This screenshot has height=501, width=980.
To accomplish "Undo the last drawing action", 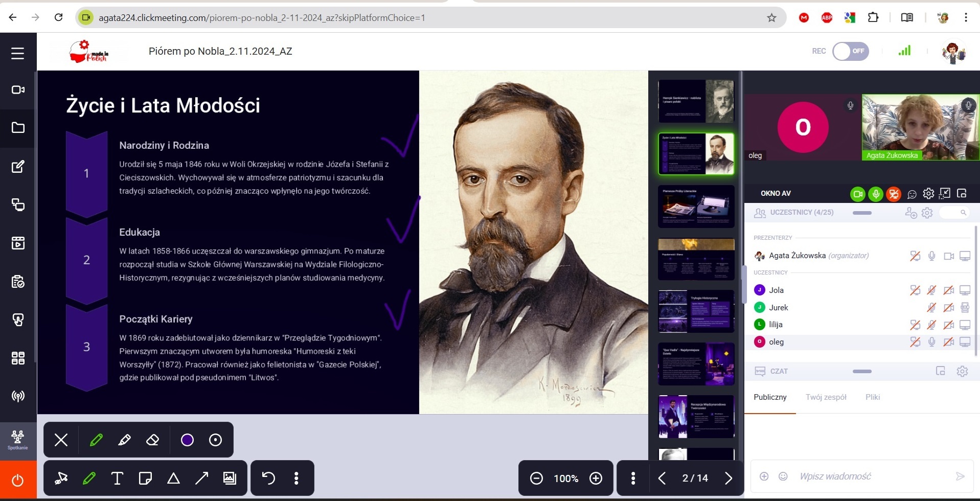I will coord(268,479).
